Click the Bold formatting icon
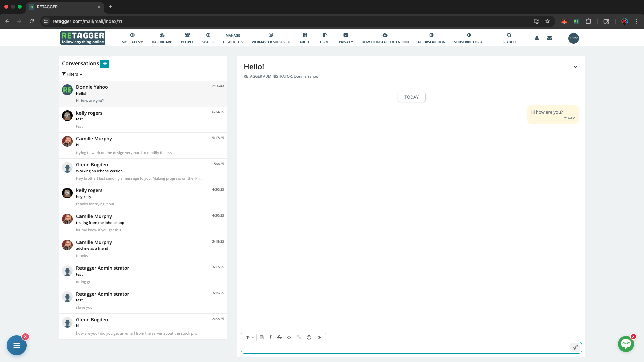The height and width of the screenshot is (362, 644). pyautogui.click(x=262, y=337)
